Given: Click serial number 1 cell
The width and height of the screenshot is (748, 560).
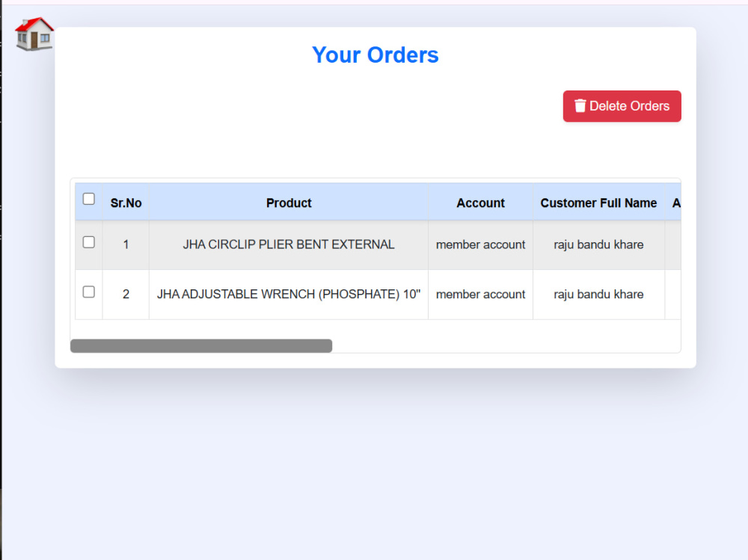Looking at the screenshot, I should pos(126,244).
